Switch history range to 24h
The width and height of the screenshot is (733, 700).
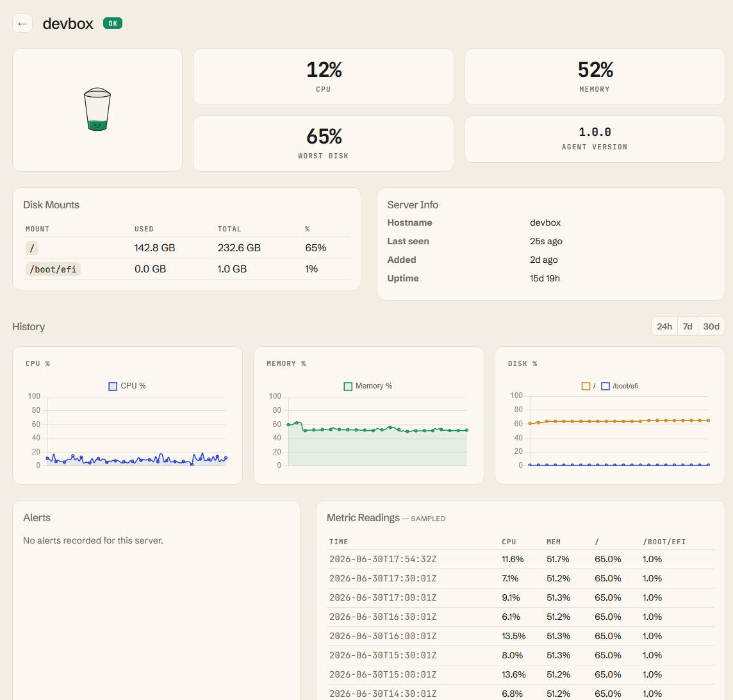664,326
